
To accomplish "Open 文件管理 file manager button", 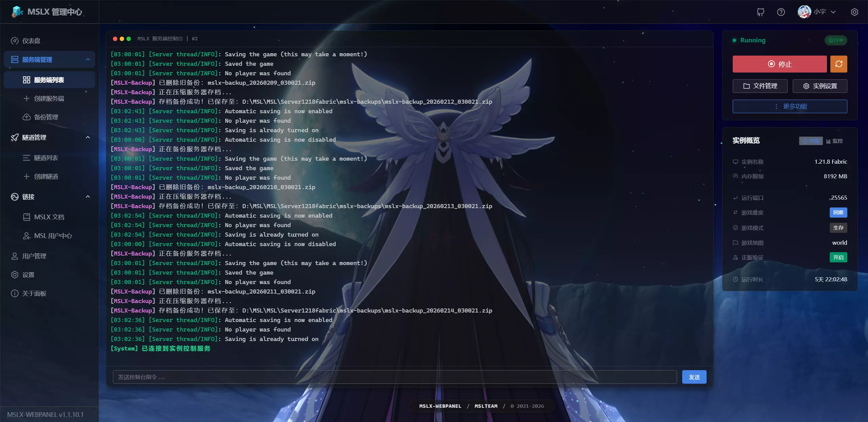I will (x=760, y=86).
